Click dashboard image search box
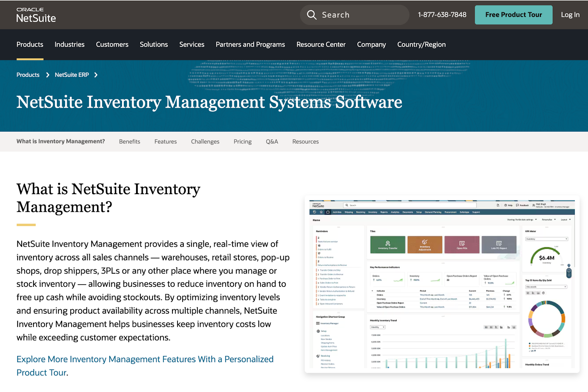This screenshot has width=588, height=392. 410,205
